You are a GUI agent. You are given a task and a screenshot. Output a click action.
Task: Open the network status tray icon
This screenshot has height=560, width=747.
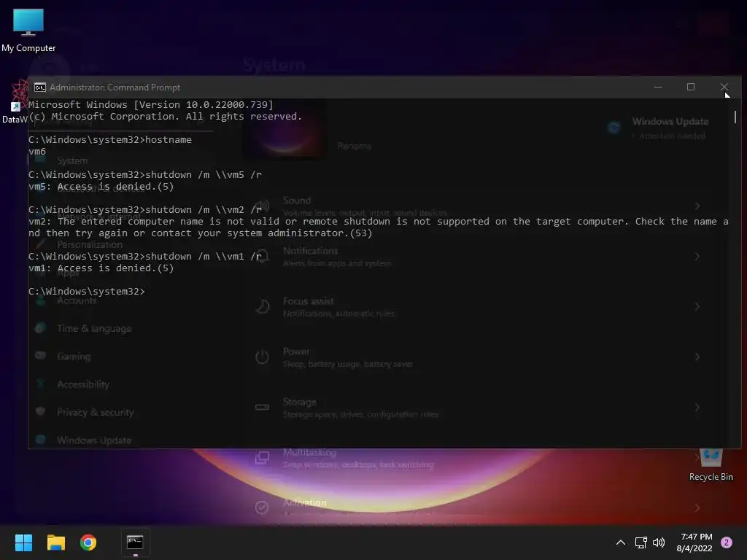point(640,542)
